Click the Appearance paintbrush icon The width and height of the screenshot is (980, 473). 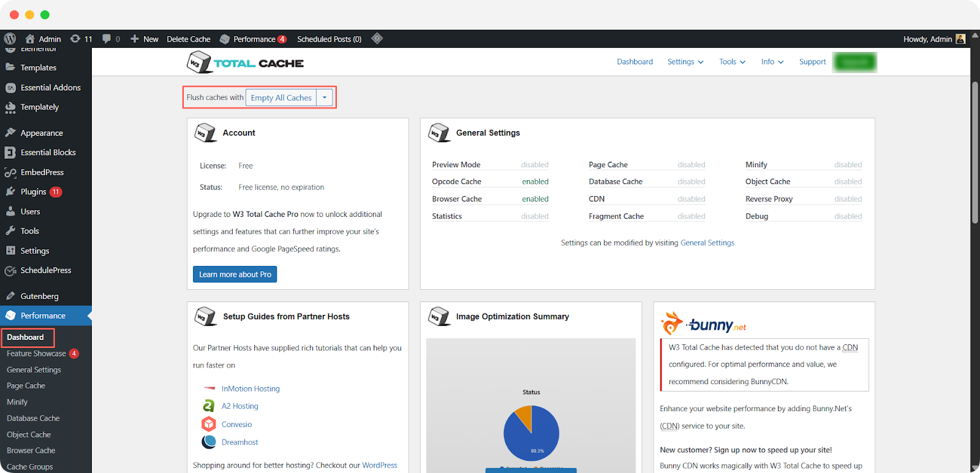(10, 132)
